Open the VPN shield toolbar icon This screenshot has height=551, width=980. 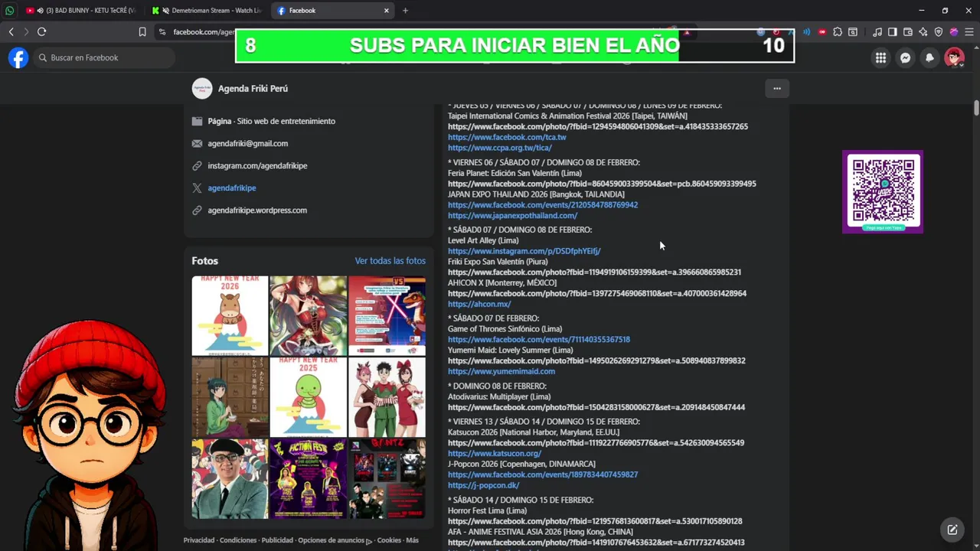tap(939, 32)
